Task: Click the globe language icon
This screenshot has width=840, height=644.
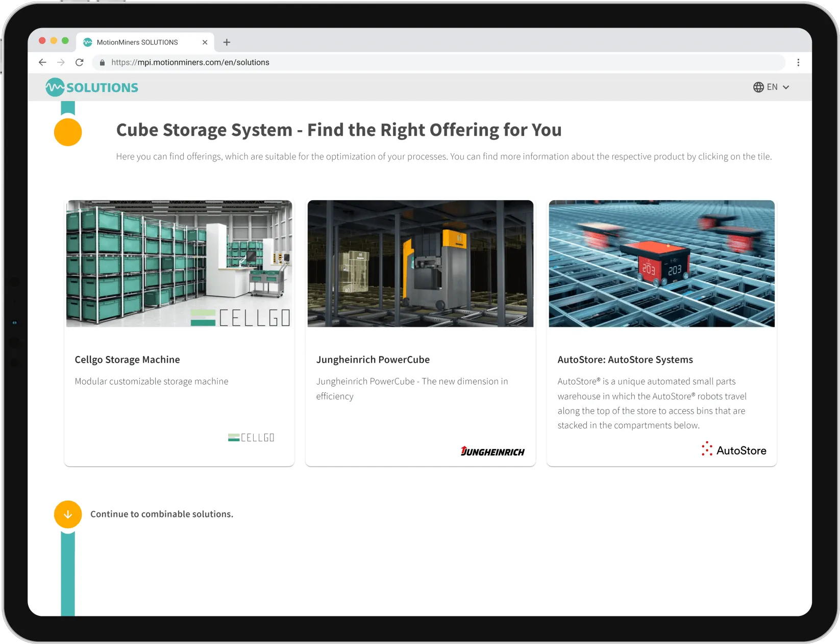Action: pos(758,87)
